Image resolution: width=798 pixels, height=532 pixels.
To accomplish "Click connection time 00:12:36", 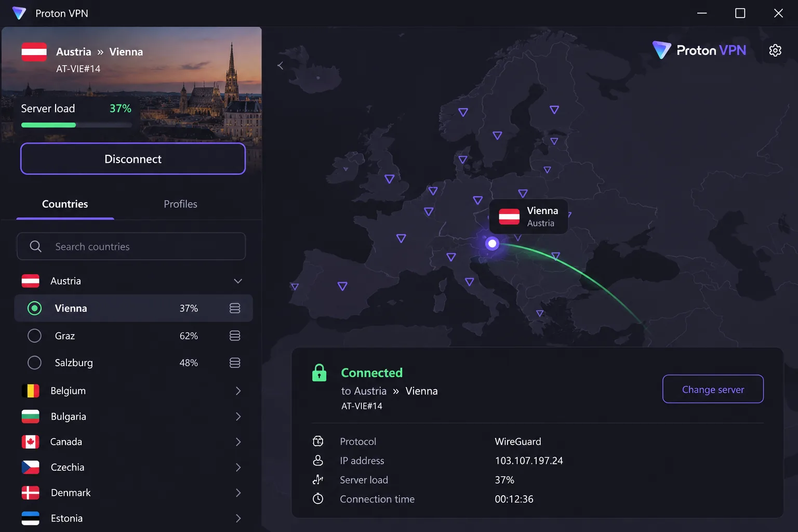I will click(514, 499).
